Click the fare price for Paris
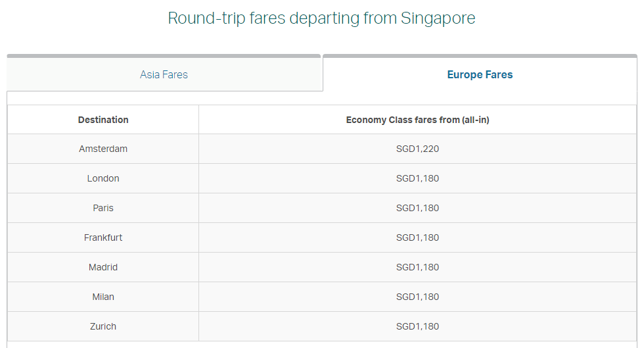644x348 pixels. (x=417, y=208)
